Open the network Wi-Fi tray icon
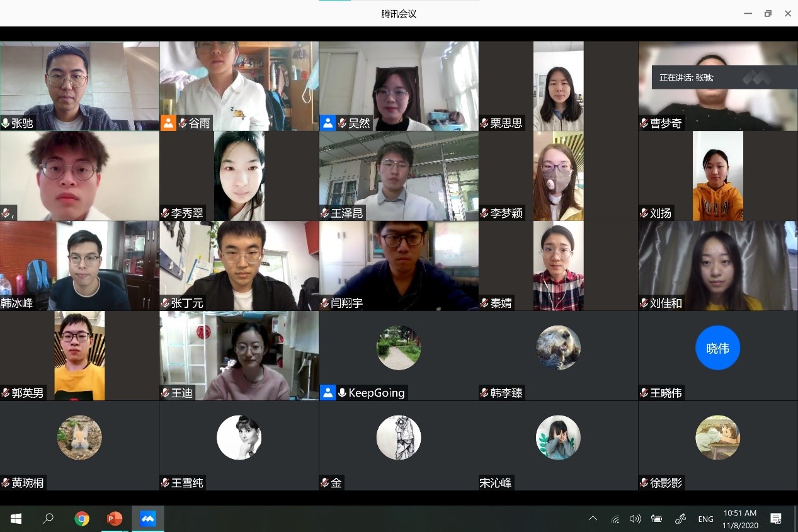The height and width of the screenshot is (532, 798). (x=615, y=519)
